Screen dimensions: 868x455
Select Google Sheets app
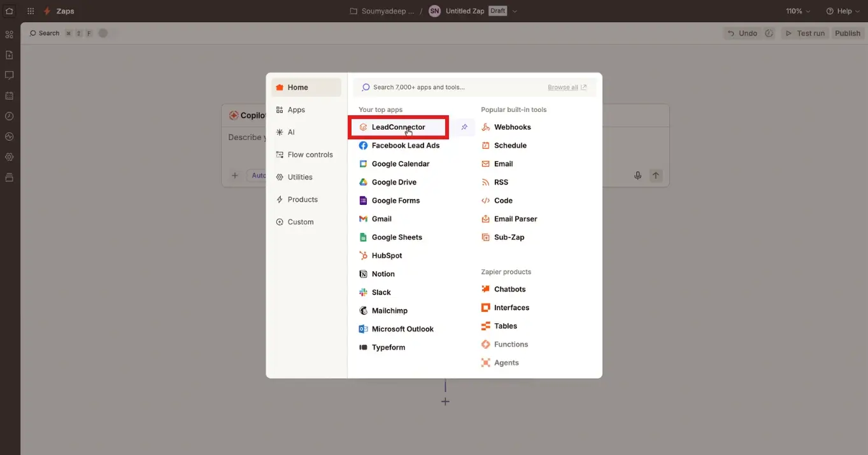click(390, 237)
